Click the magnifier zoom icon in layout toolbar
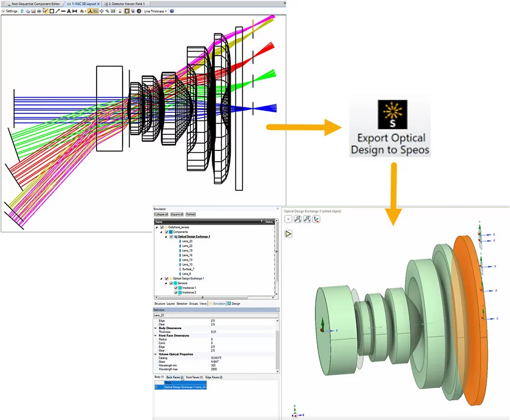 [x=107, y=11]
